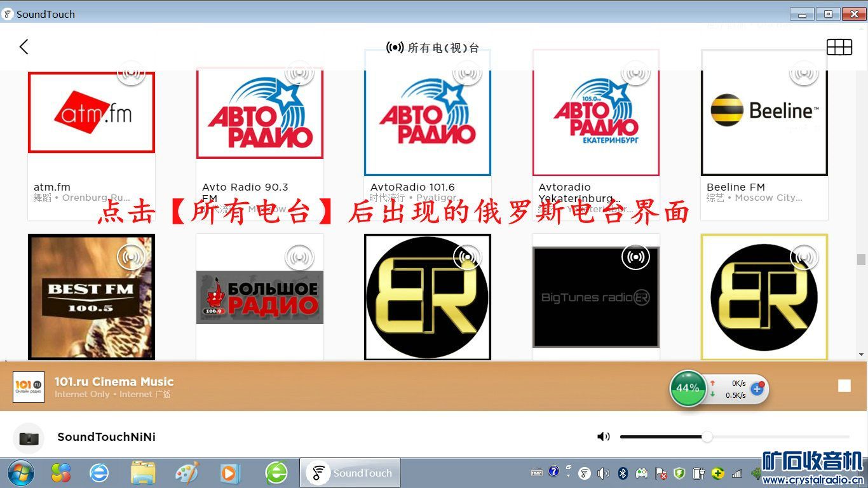Click the keyboard icon in the tray

point(537,472)
